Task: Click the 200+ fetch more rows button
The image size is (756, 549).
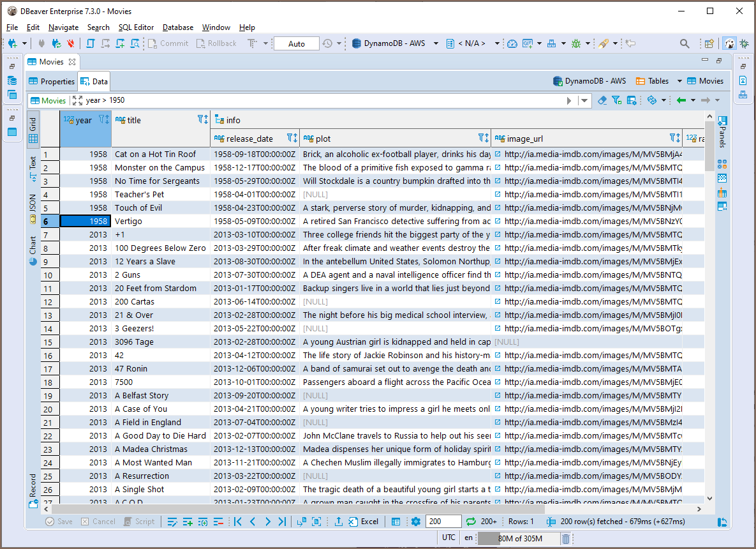Action: click(489, 522)
